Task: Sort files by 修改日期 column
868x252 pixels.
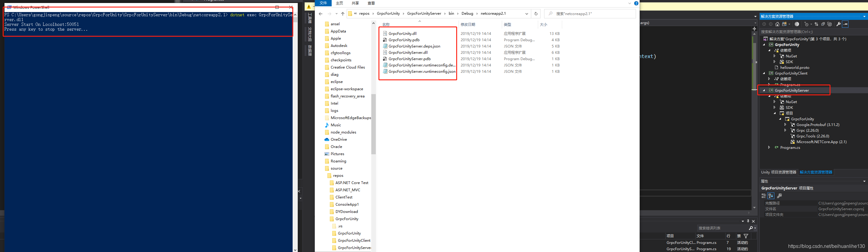Action: (468, 25)
